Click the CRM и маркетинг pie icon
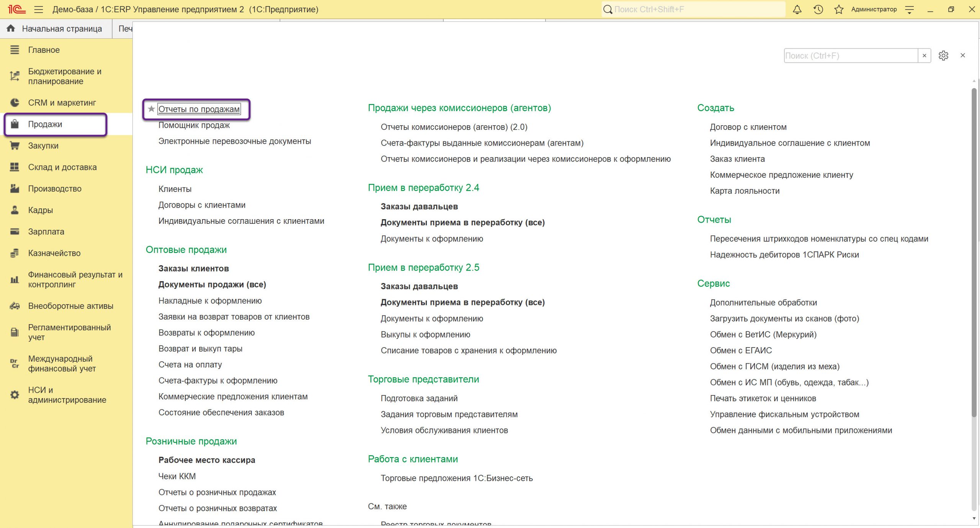Screen dimensions: 980x528 click(x=15, y=103)
